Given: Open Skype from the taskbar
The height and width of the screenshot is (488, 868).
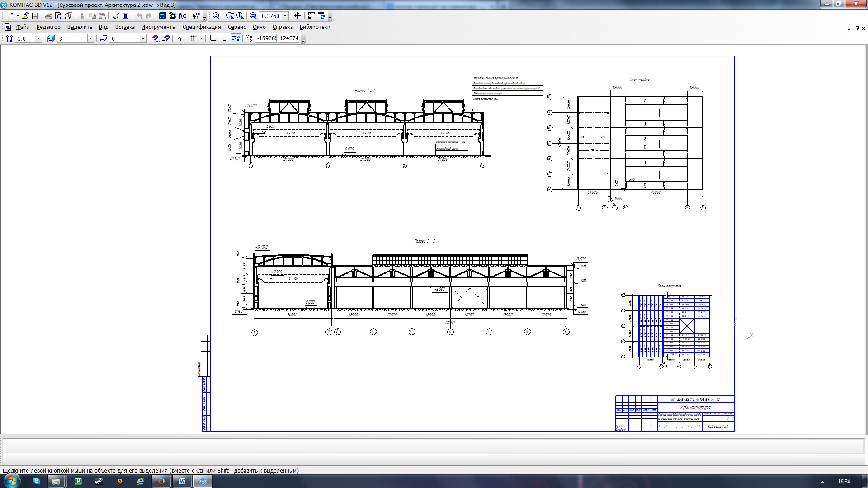Looking at the screenshot, I should (x=37, y=481).
